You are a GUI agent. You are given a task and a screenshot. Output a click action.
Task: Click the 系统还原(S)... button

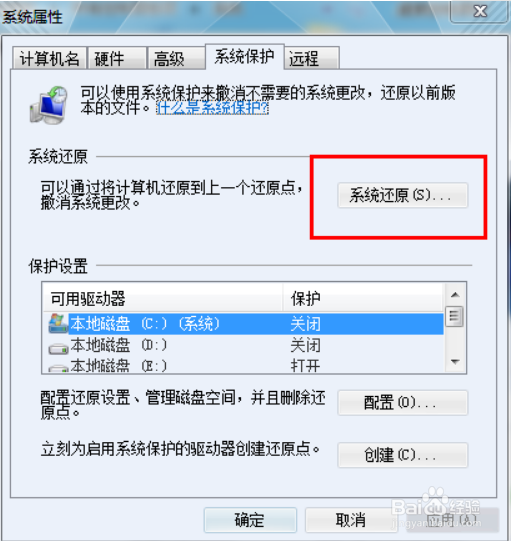click(403, 195)
